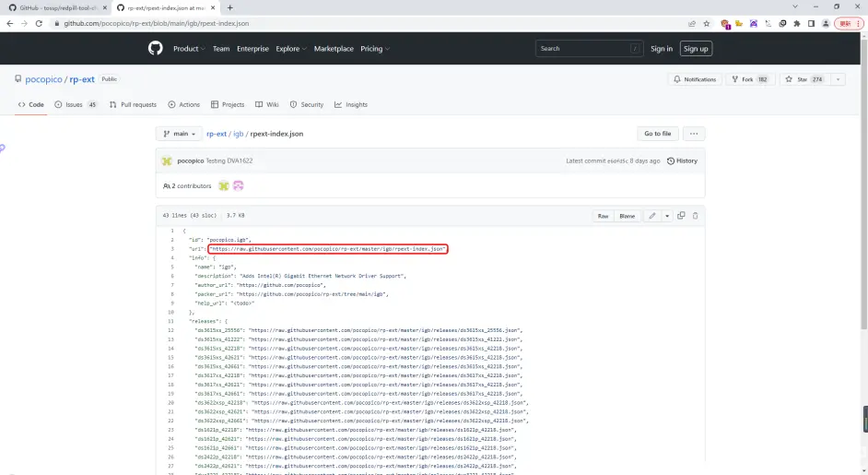
Task: Expand the main branch selector
Action: 177,134
